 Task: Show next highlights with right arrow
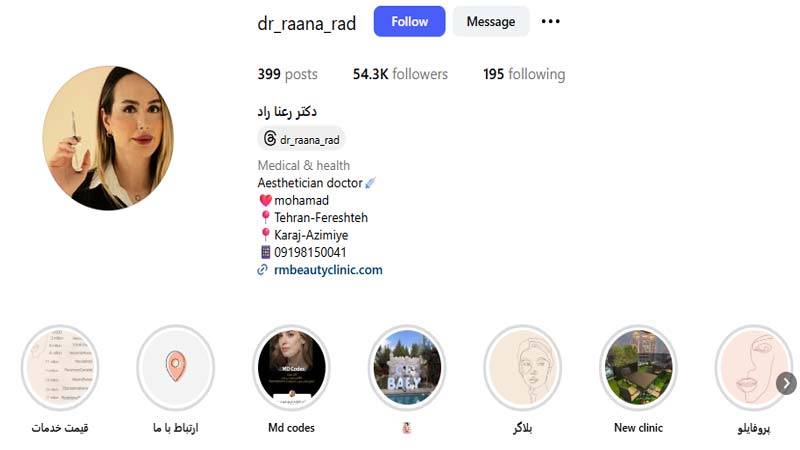click(x=786, y=384)
